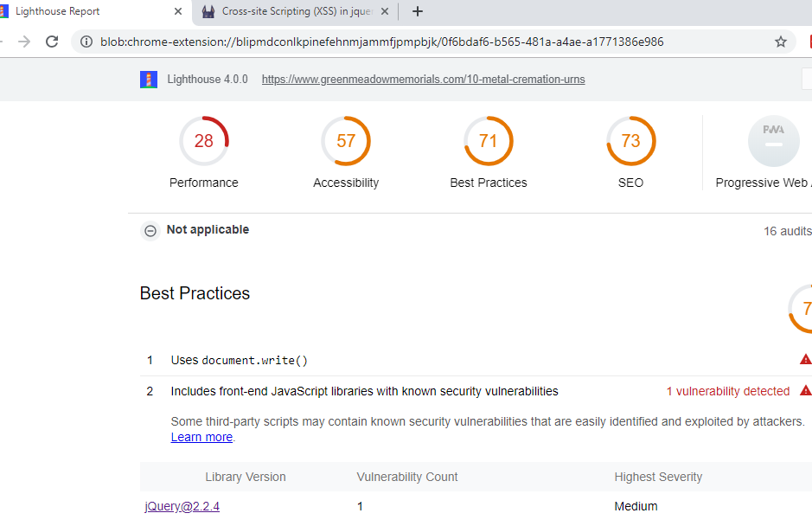Viewport: 812px width, 526px height.
Task: Click the forward navigation arrow
Action: tap(23, 40)
